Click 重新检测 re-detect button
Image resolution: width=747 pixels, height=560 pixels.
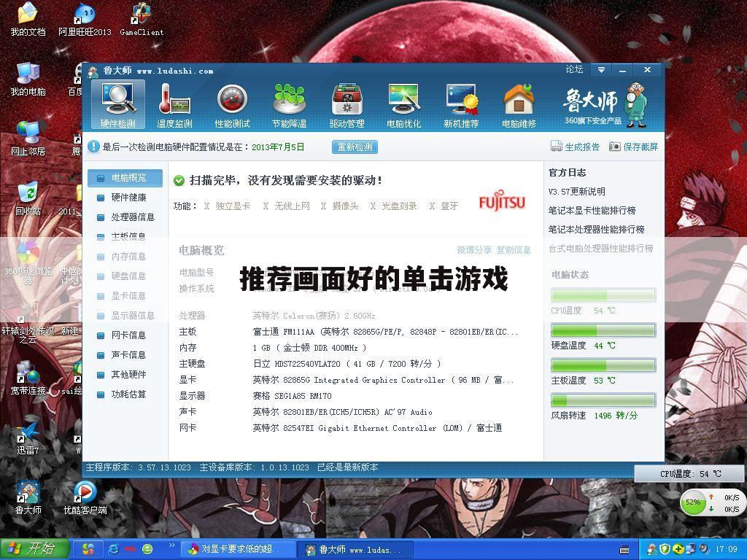[x=355, y=147]
